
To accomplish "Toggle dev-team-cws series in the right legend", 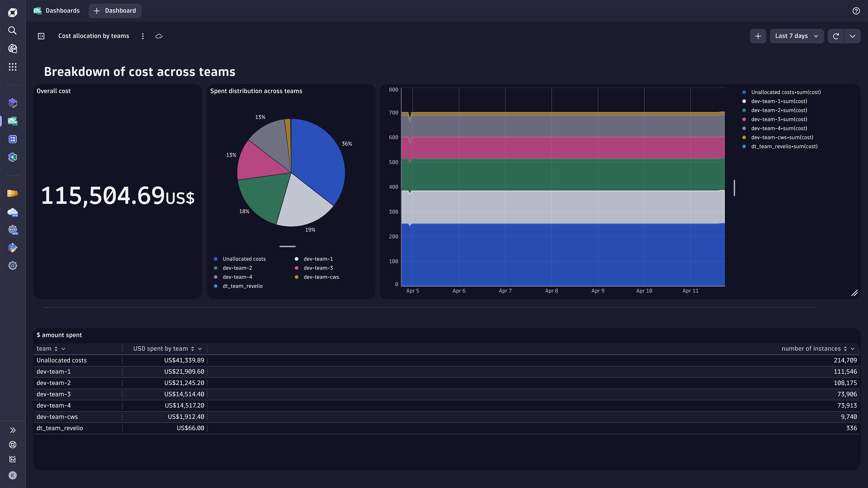I will pos(782,137).
